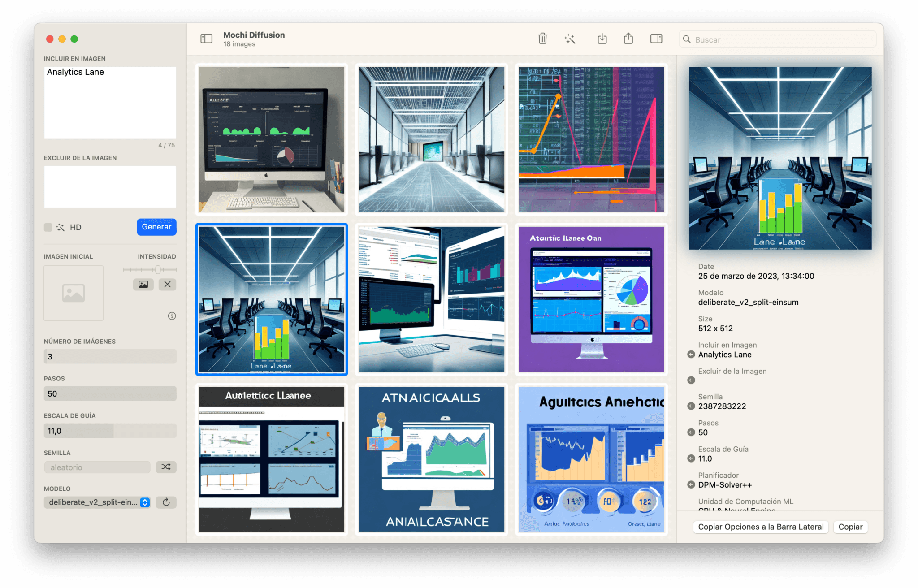The image size is (918, 588).
Task: Select the Aguiltcics Aniehctic thumbnail
Action: [x=592, y=459]
